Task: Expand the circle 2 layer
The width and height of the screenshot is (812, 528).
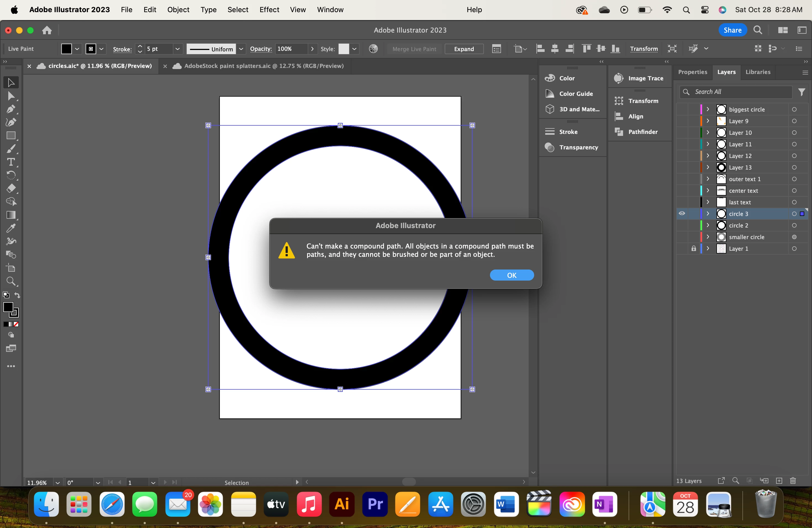Action: pyautogui.click(x=708, y=225)
